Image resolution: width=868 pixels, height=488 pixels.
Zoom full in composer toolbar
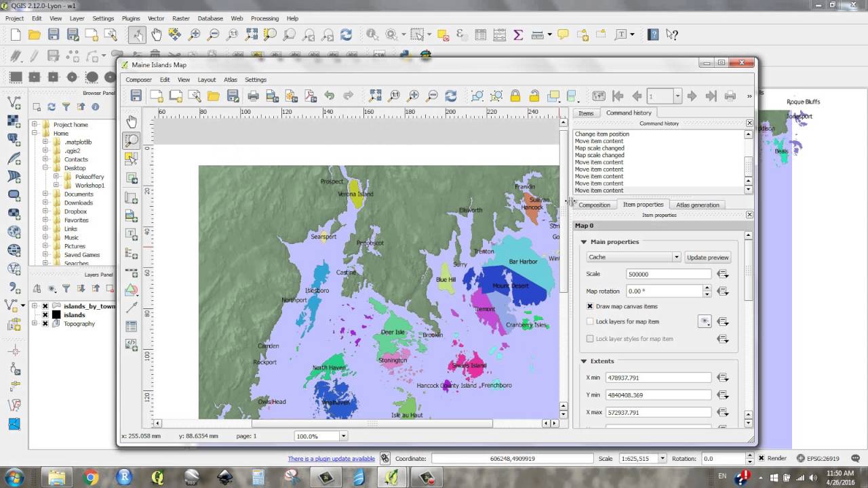[x=375, y=96]
